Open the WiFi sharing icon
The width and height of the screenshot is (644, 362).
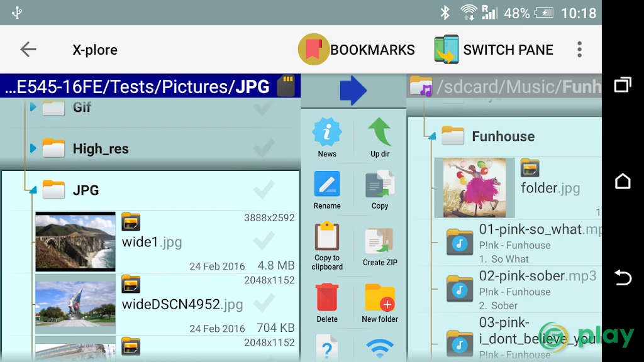379,348
